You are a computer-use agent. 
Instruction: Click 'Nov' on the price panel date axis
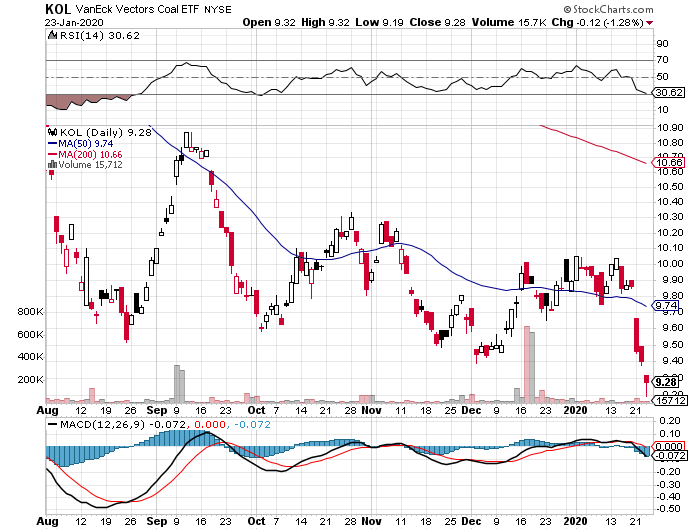[371, 410]
